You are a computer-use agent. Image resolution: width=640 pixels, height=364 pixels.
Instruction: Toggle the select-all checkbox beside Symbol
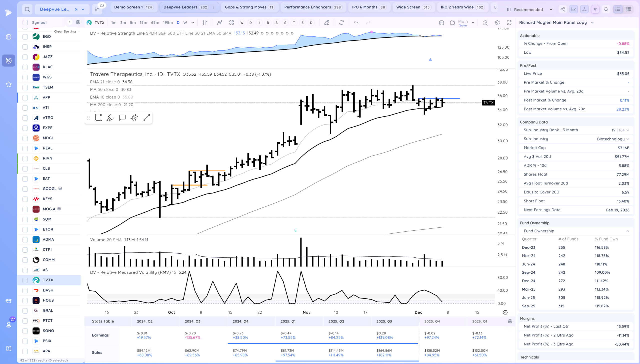click(25, 22)
